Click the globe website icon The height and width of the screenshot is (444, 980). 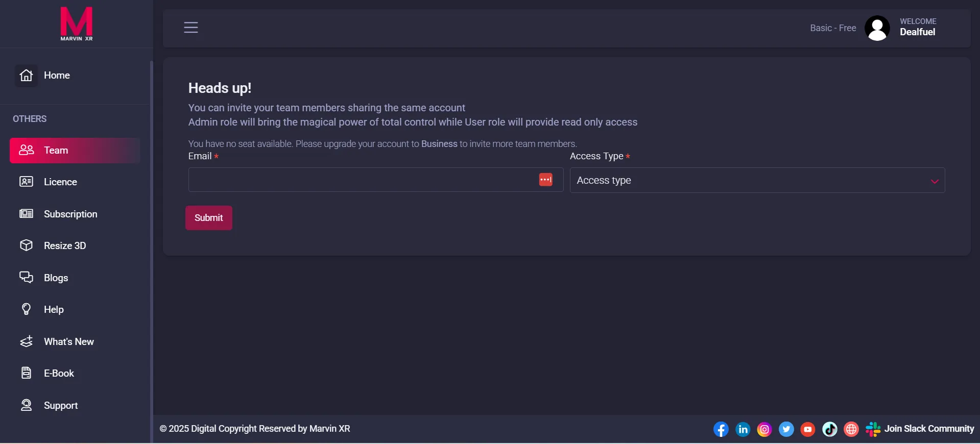[x=851, y=429]
